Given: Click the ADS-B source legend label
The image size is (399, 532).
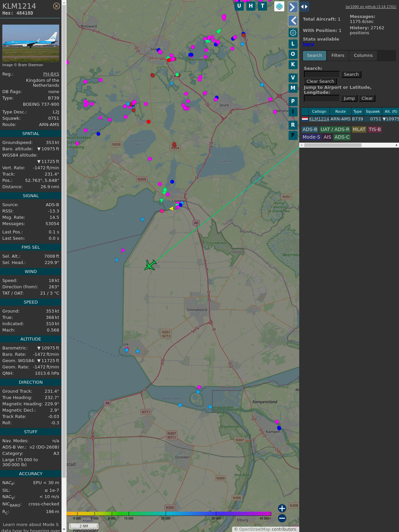Looking at the screenshot, I should click(x=310, y=130).
